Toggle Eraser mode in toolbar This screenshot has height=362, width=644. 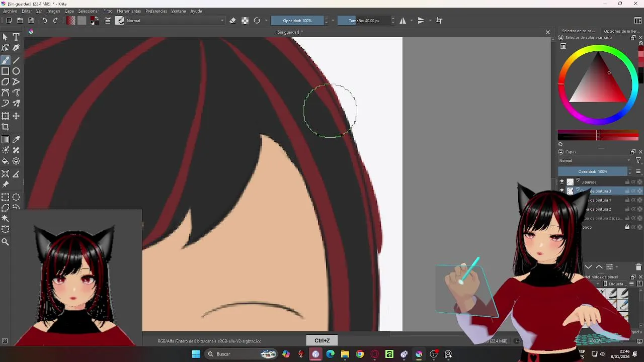[232, 21]
